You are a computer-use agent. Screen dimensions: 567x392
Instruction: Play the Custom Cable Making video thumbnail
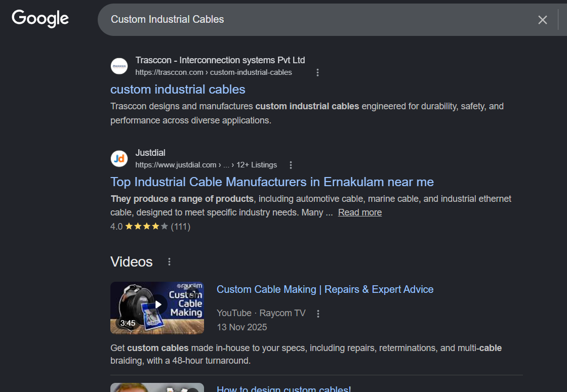point(157,308)
